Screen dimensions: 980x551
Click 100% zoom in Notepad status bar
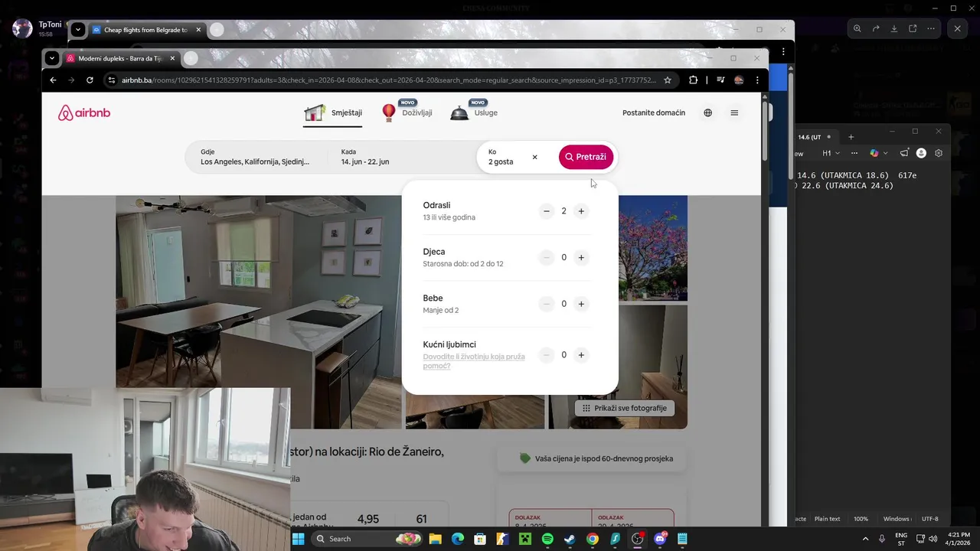tap(861, 519)
